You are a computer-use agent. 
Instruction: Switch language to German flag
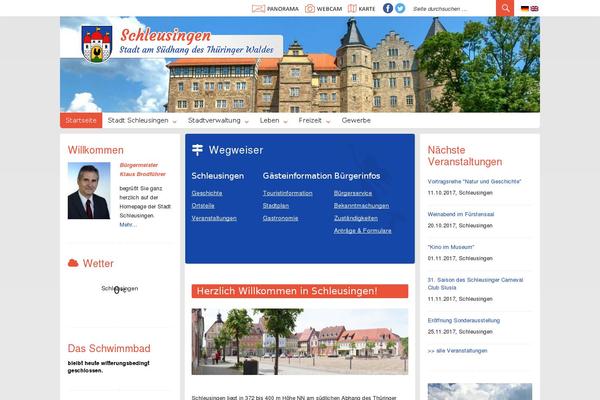[x=525, y=8]
